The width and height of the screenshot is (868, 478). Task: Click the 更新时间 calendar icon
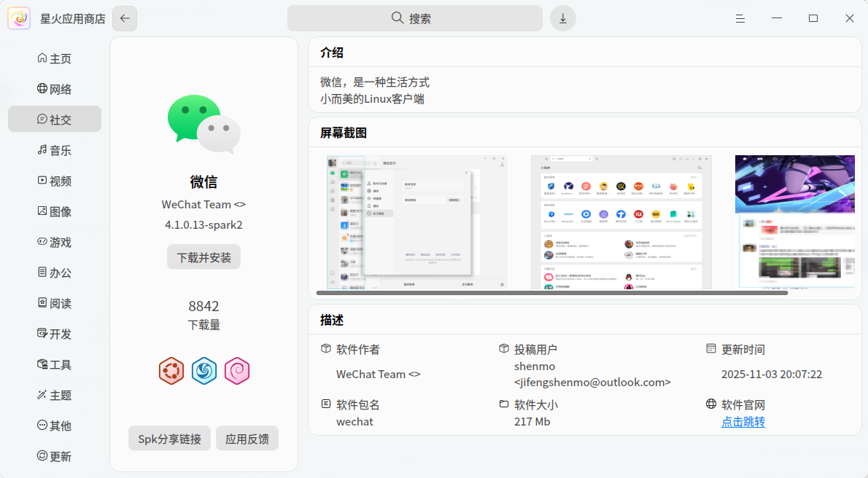pyautogui.click(x=711, y=348)
